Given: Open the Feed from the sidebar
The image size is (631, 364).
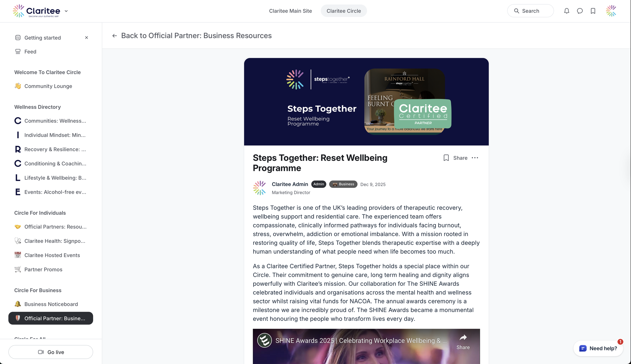Looking at the screenshot, I should click(30, 51).
